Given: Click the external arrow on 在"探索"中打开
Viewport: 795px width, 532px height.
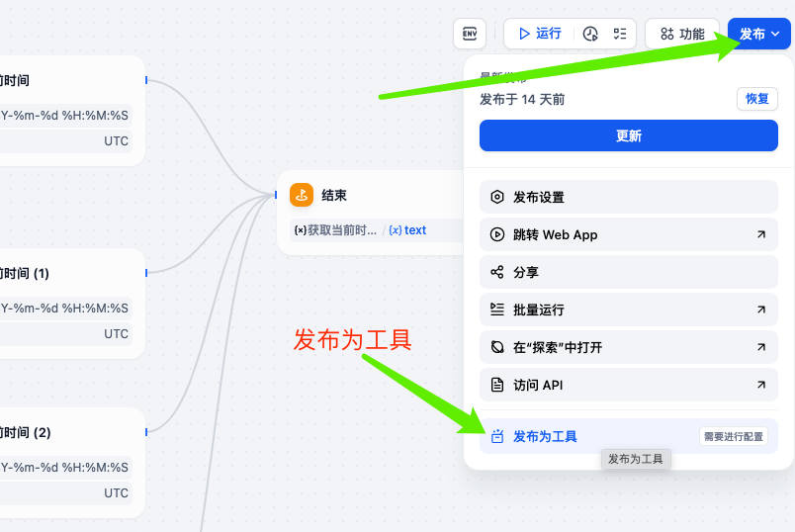Looking at the screenshot, I should 760,348.
